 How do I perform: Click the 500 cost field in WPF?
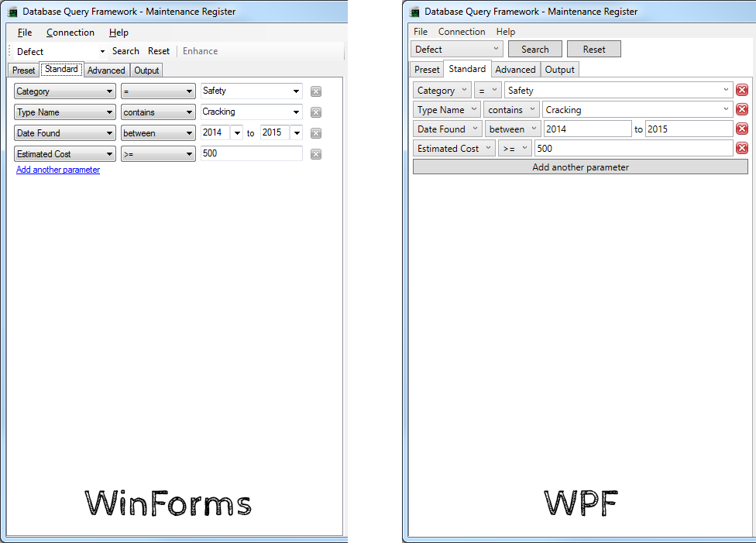[x=634, y=148]
